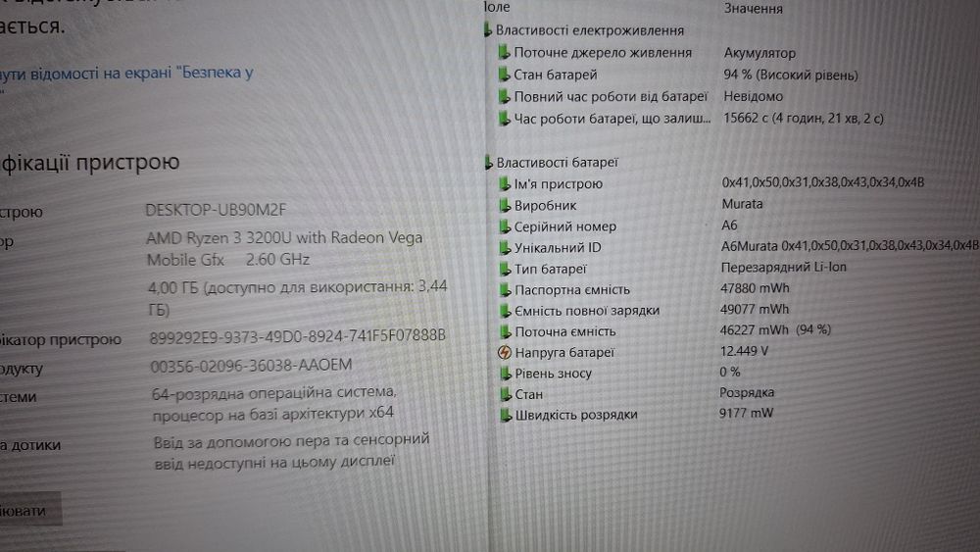Click the icon next to 'Паспортна ємність'
The image size is (980, 552).
click(x=505, y=289)
